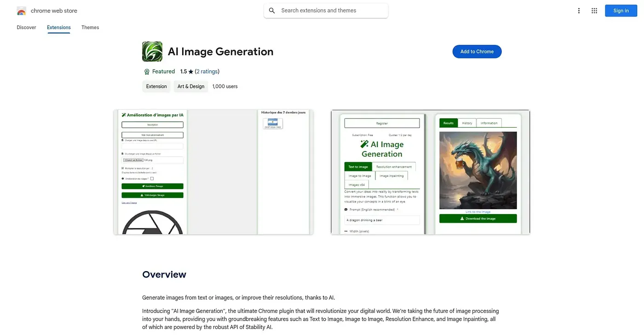Open the Google apps grid

(x=594, y=11)
